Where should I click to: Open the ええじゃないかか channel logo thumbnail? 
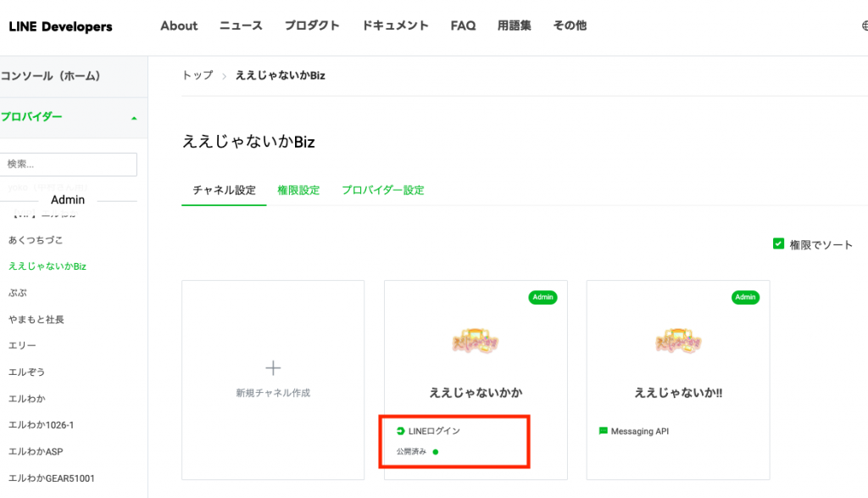[476, 341]
